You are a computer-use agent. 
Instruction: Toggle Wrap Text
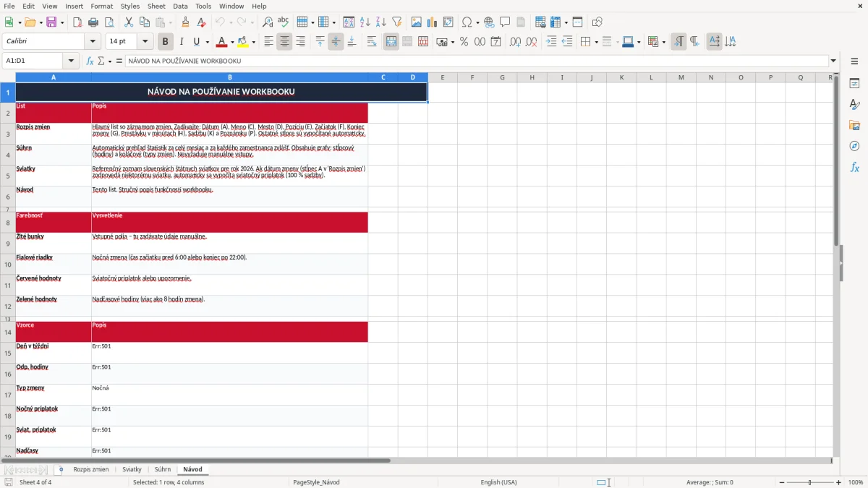coord(371,42)
